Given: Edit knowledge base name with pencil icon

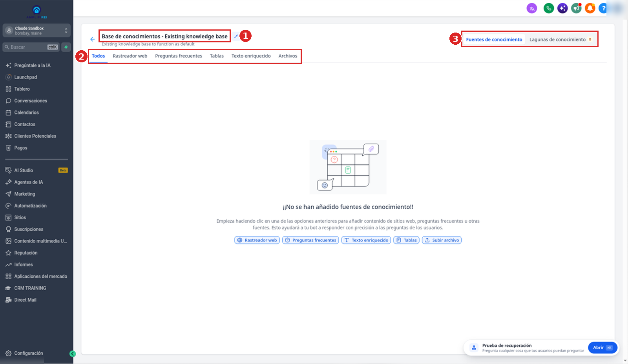Looking at the screenshot, I should coord(236,36).
